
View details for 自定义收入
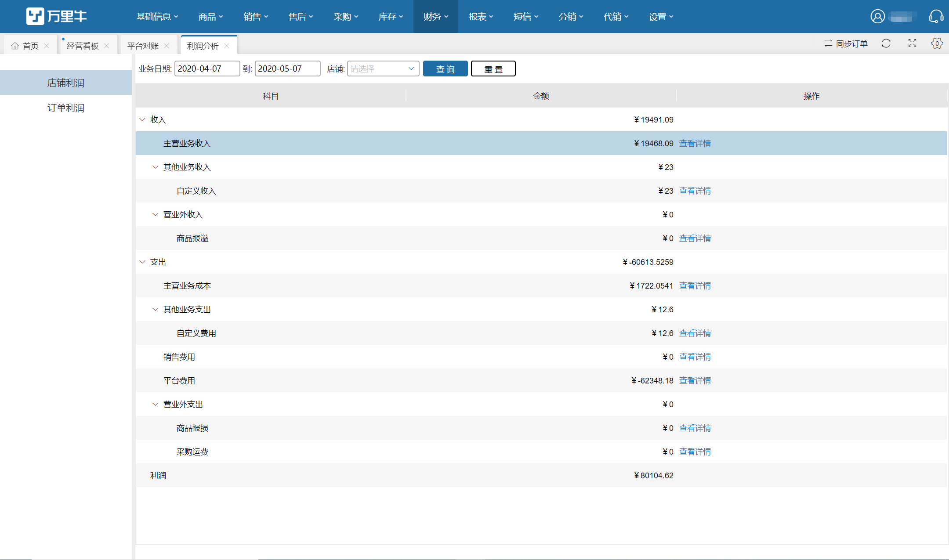click(x=695, y=191)
